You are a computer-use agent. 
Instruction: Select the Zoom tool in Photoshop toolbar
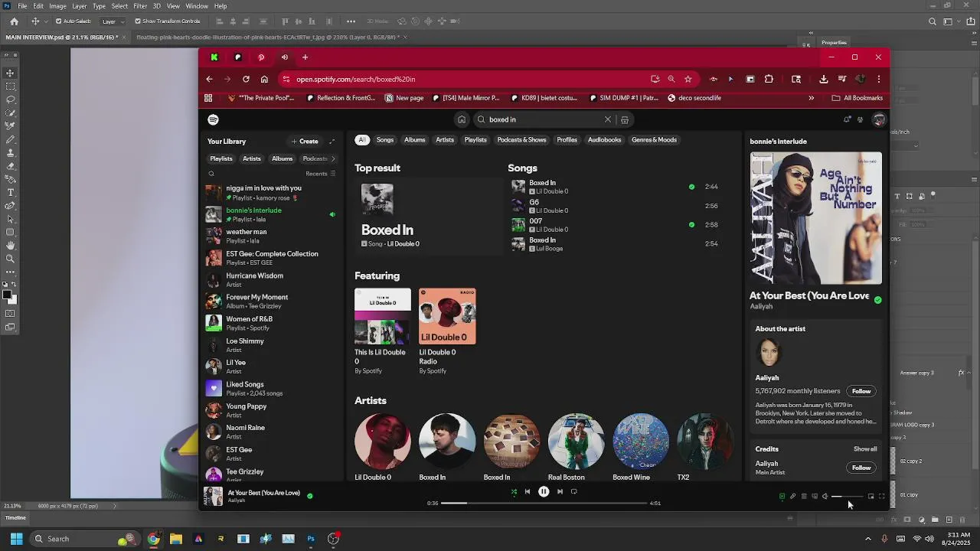[x=10, y=259]
